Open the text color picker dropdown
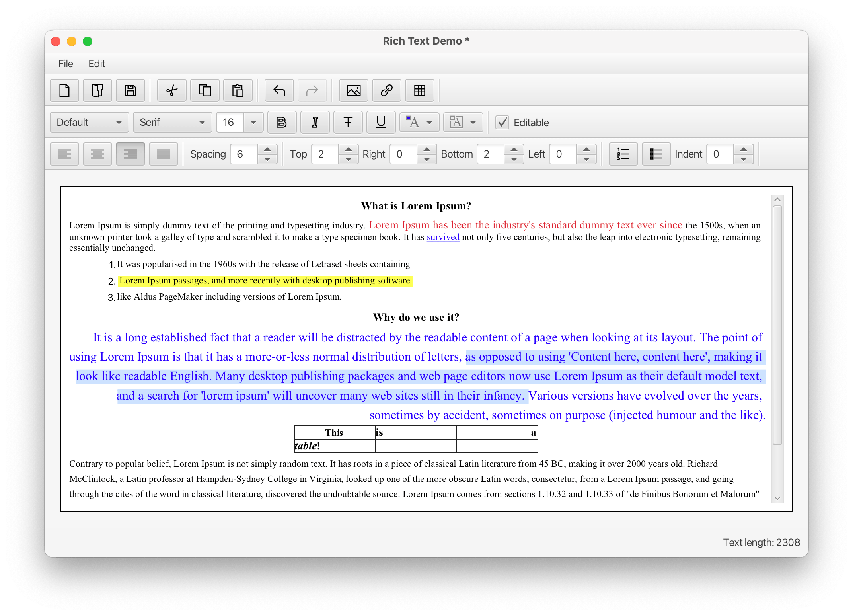Viewport: 853px width, 616px height. point(420,122)
